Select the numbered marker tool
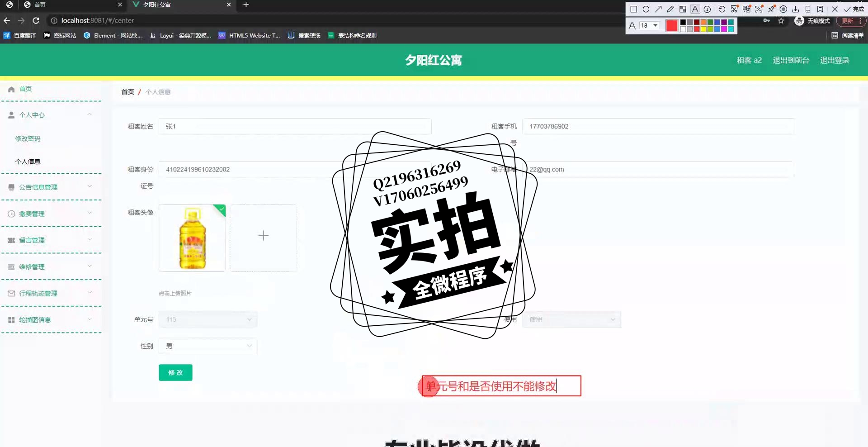Viewport: 868px width, 447px height. 707,9
